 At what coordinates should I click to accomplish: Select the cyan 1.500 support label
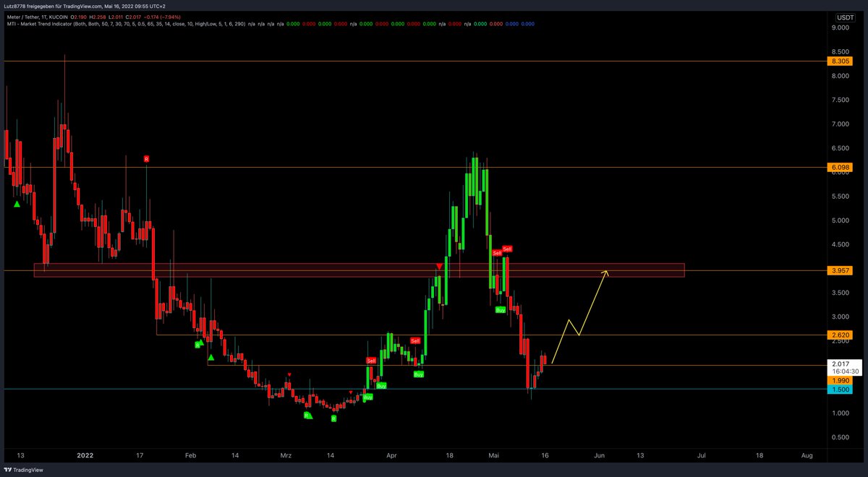(x=840, y=389)
